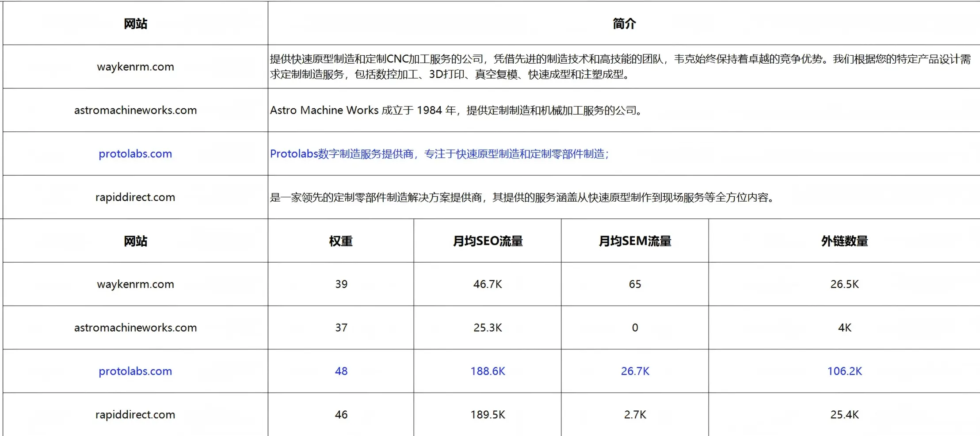980x436 pixels.
Task: Click the description starting 是一家领先的定制零部件
Action: coord(522,197)
